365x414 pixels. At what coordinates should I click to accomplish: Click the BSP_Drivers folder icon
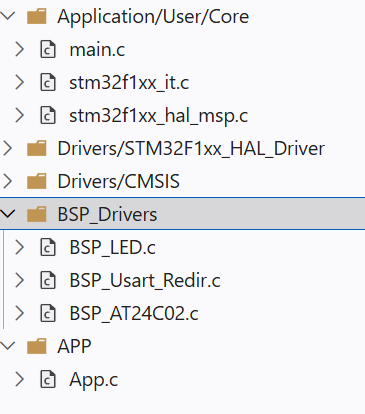point(37,214)
